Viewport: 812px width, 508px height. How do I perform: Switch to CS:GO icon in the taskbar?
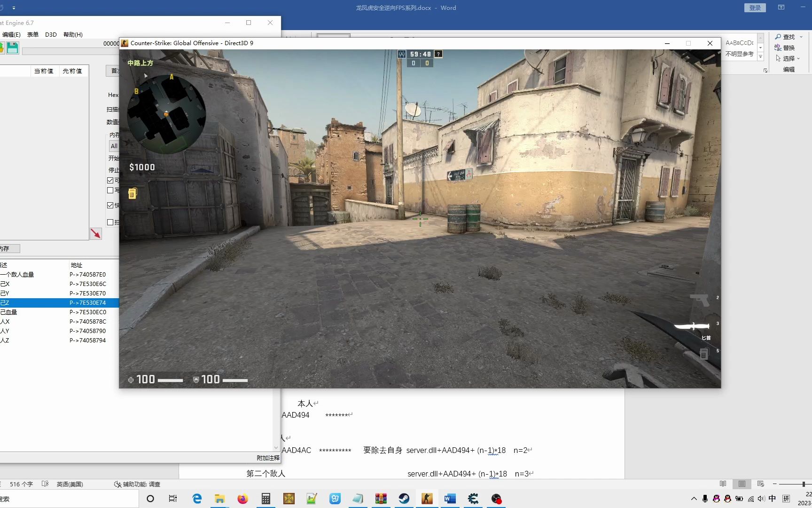coord(427,499)
